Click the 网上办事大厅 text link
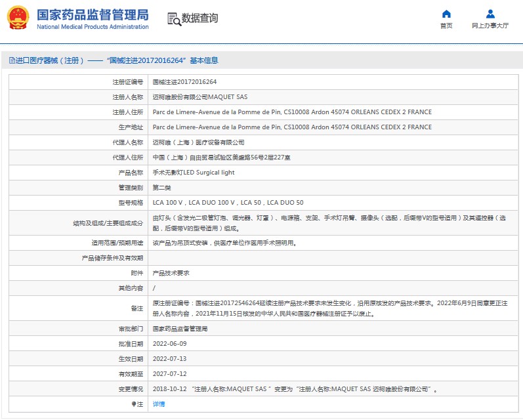The width and height of the screenshot is (523, 420). 490,26
